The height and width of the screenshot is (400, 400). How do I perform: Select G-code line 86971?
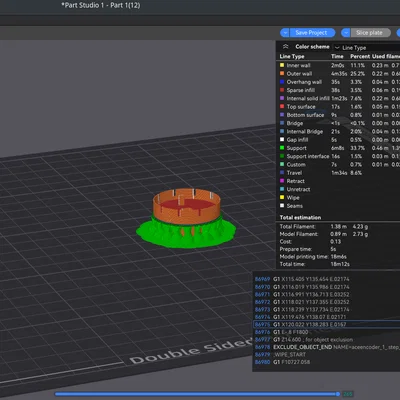[x=327, y=295]
